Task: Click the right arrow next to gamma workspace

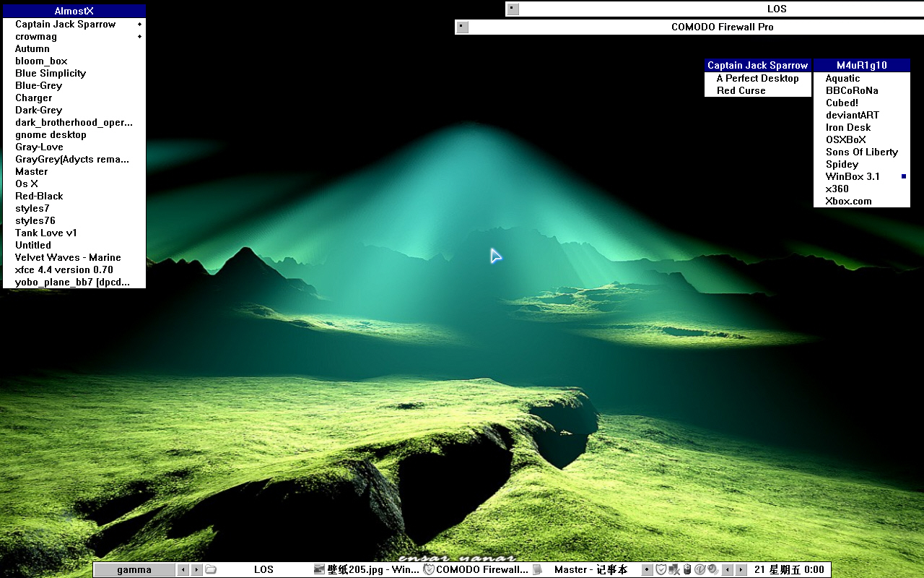Action: [196, 569]
